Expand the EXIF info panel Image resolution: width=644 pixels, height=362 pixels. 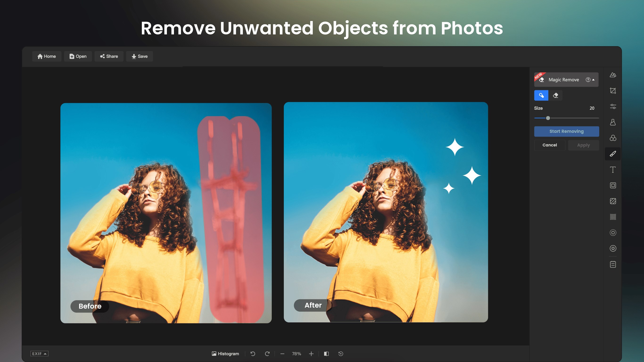click(x=39, y=354)
